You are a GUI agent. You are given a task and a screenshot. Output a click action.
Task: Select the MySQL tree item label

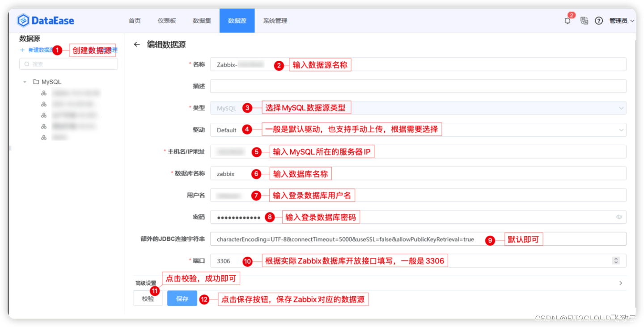pyautogui.click(x=51, y=82)
